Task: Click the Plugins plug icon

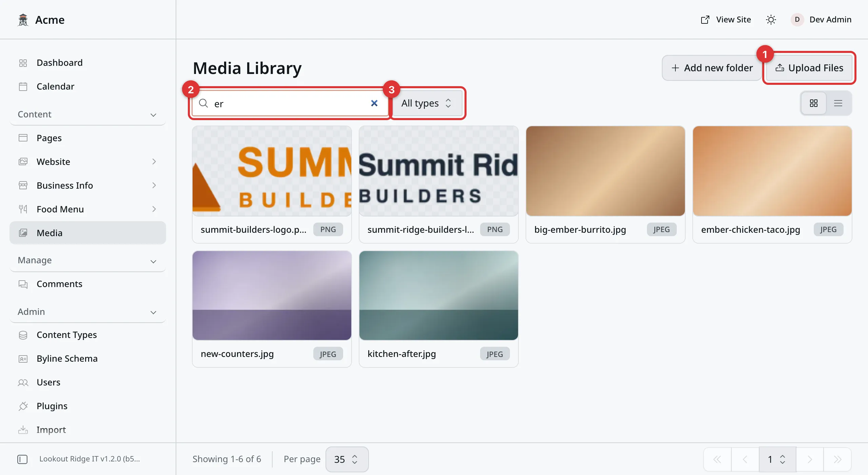Action: (x=23, y=406)
